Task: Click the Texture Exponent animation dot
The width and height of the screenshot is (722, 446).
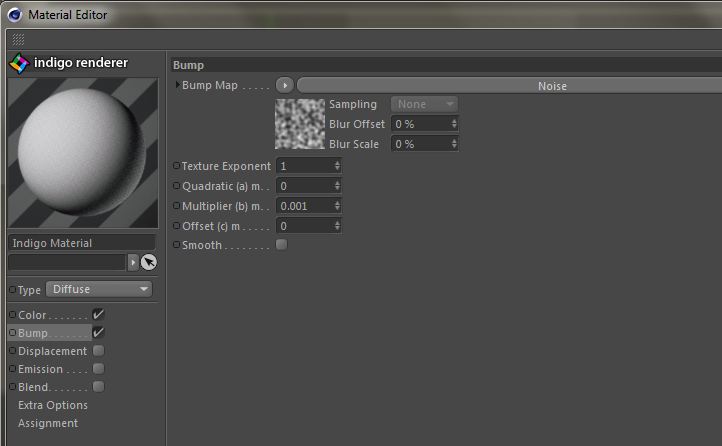Action: click(176, 166)
